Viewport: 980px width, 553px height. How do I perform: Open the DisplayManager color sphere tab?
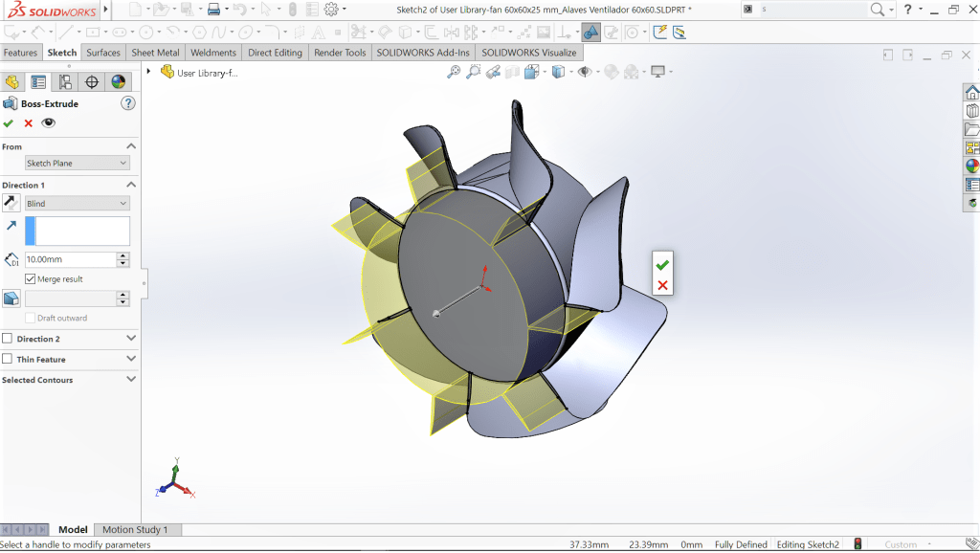click(119, 82)
